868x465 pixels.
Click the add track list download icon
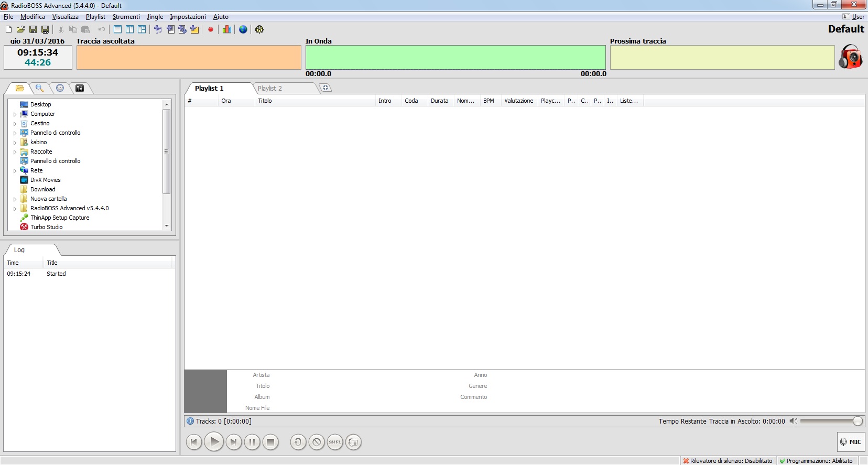[x=182, y=29]
